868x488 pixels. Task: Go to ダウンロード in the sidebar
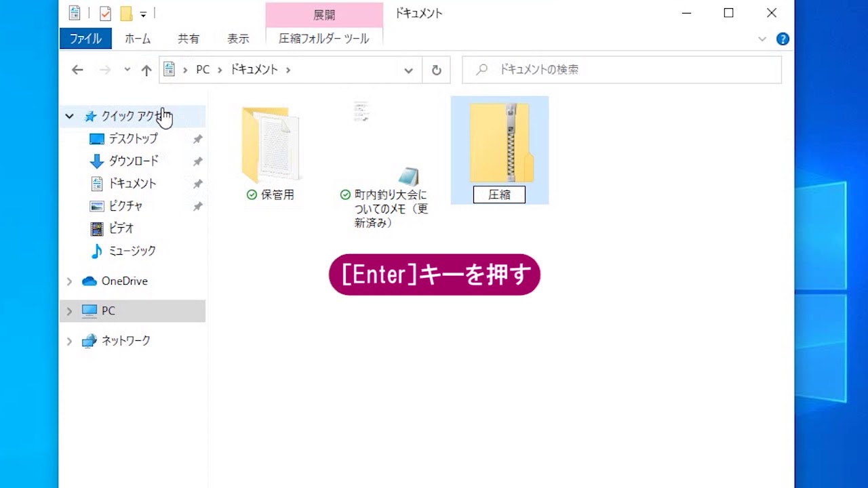[x=133, y=161]
